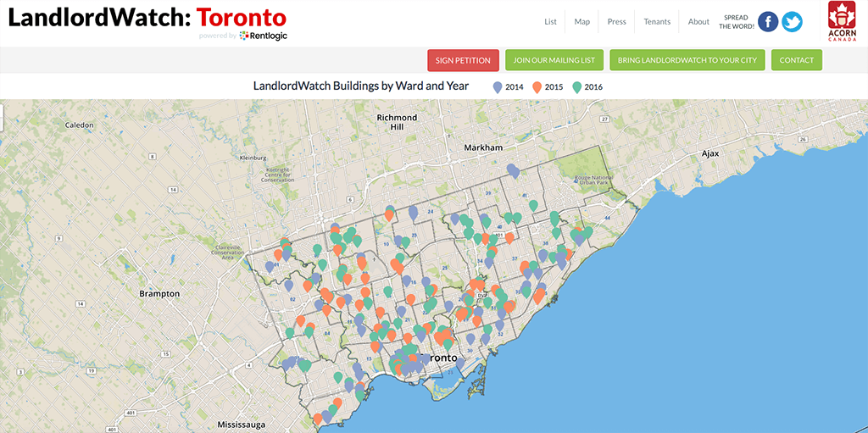Click the Facebook share icon
868x433 pixels.
pos(768,22)
